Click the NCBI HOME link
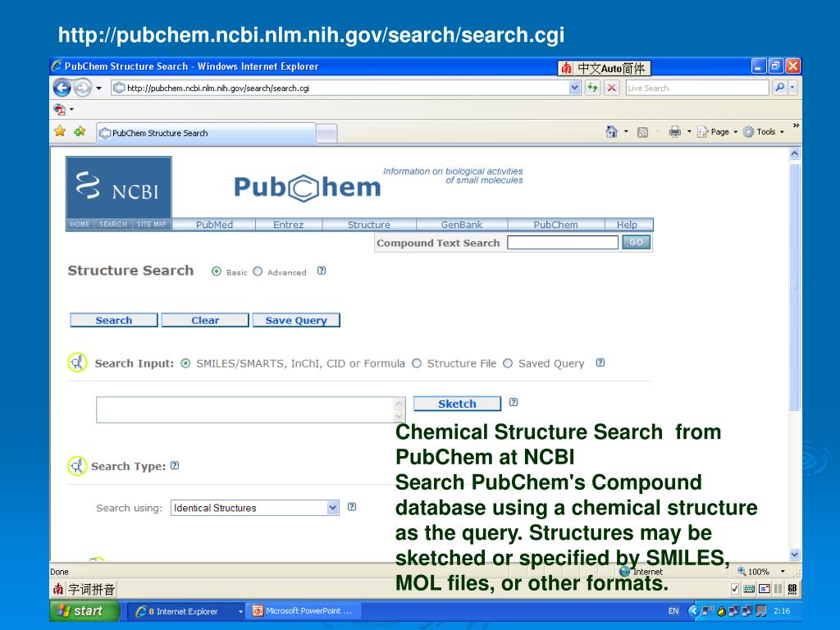This screenshot has width=840, height=630. point(80,224)
